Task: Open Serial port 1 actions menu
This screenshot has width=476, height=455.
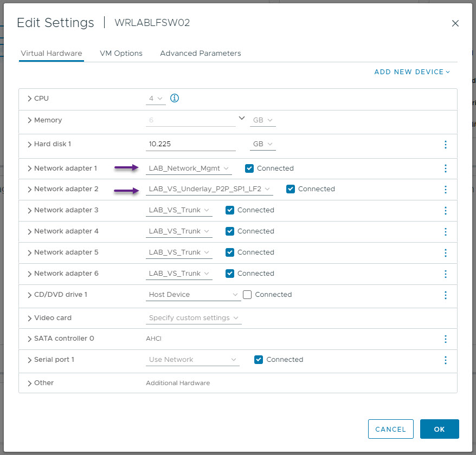Action: tap(445, 360)
